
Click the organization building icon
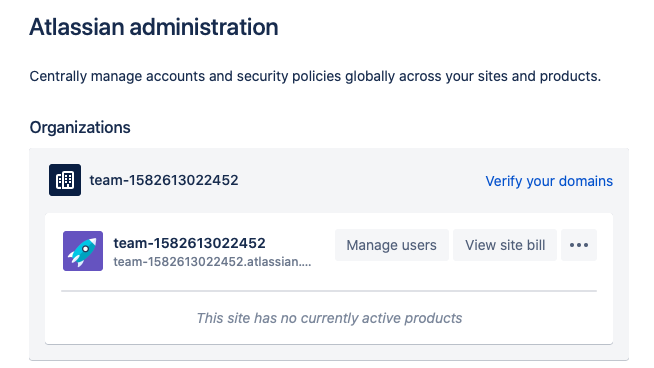pyautogui.click(x=65, y=180)
